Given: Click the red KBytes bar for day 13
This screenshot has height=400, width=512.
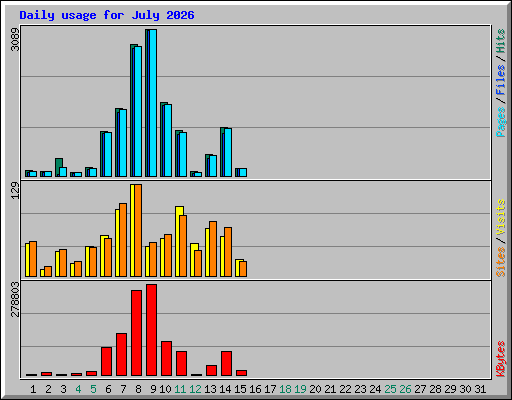Looking at the screenshot, I should 211,371.
